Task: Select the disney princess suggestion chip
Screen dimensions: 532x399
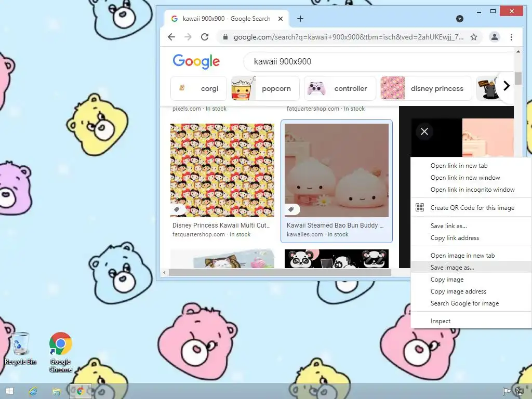Action: [x=426, y=88]
